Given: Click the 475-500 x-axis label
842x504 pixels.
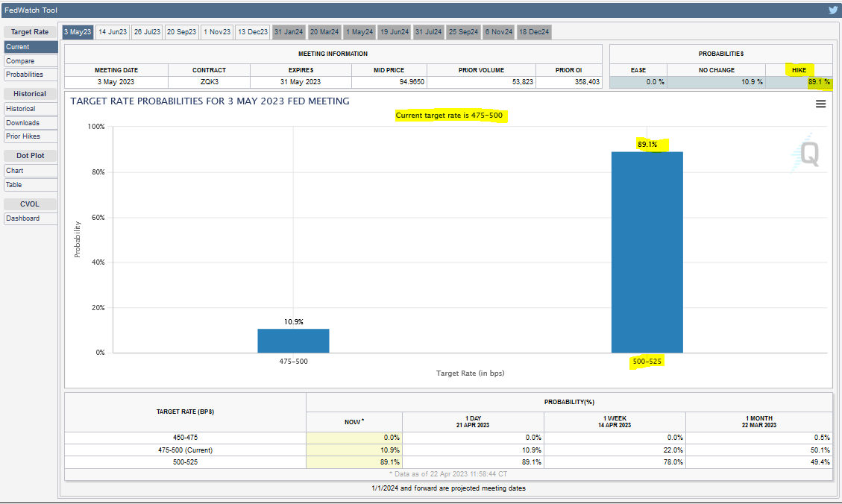Looking at the screenshot, I should tap(294, 362).
